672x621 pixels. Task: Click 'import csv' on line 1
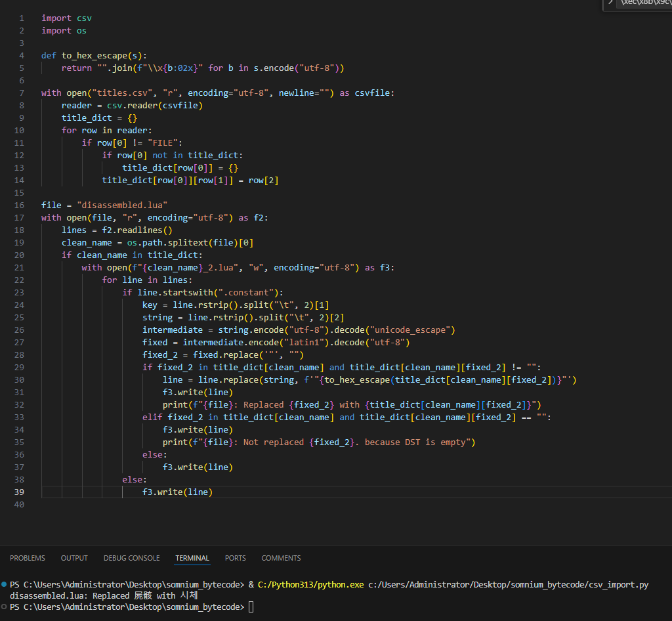point(66,18)
